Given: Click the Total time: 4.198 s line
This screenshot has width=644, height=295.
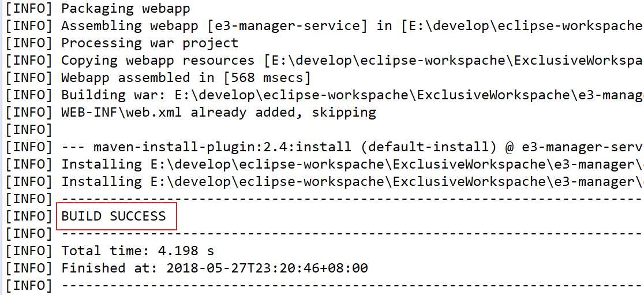Looking at the screenshot, I should (x=110, y=250).
